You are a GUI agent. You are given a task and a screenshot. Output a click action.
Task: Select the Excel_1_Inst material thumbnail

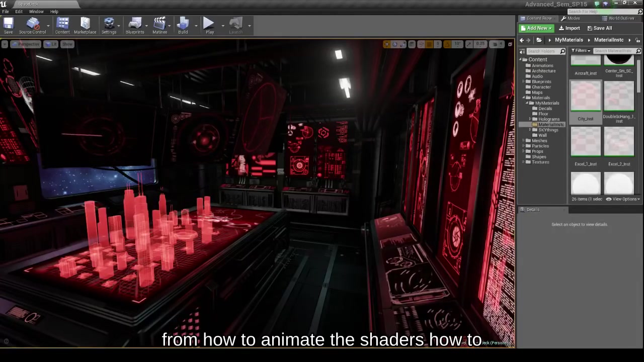586,142
